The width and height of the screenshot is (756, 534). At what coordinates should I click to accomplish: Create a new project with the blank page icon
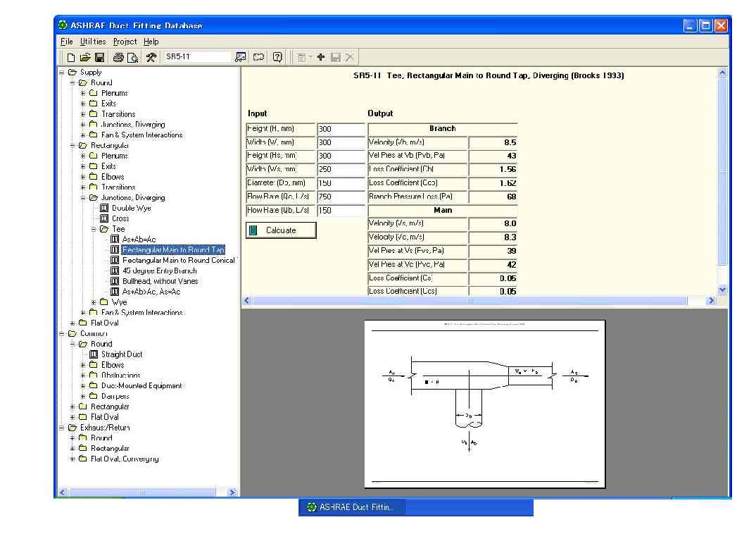point(71,57)
